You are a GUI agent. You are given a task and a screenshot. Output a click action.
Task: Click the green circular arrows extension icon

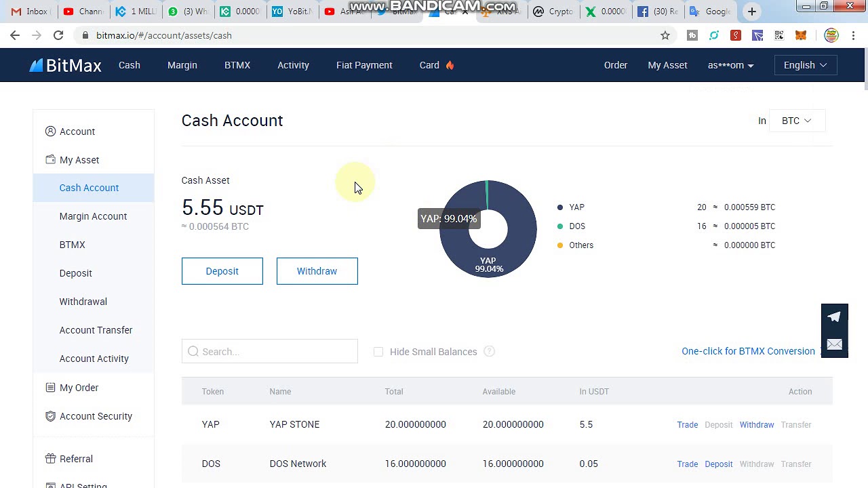[x=714, y=35]
